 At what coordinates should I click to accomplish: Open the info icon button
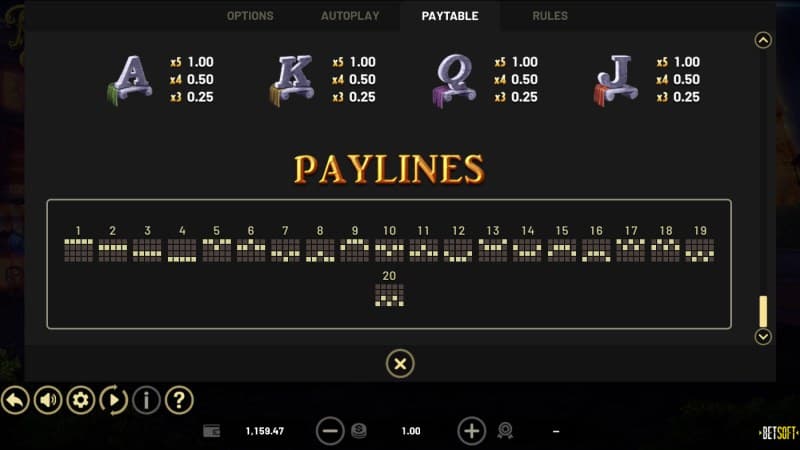pos(146,401)
